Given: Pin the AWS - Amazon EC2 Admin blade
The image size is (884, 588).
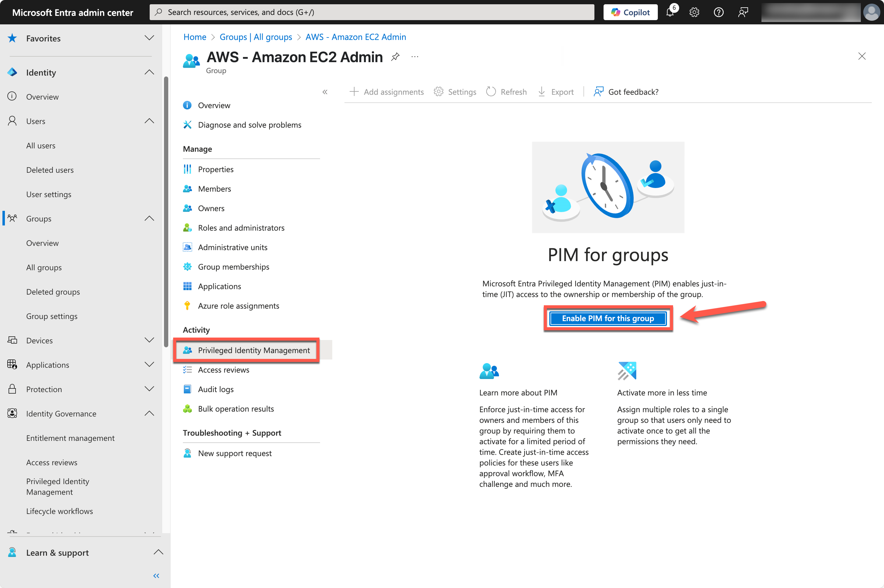Looking at the screenshot, I should [395, 57].
